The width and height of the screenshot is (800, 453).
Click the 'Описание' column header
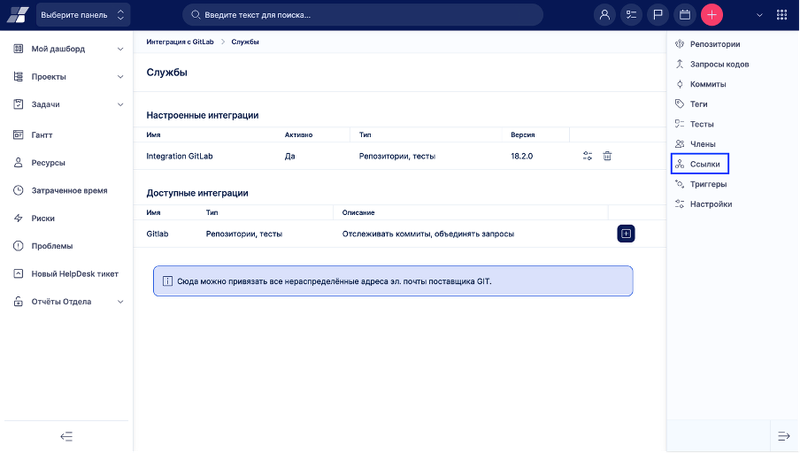tap(358, 212)
